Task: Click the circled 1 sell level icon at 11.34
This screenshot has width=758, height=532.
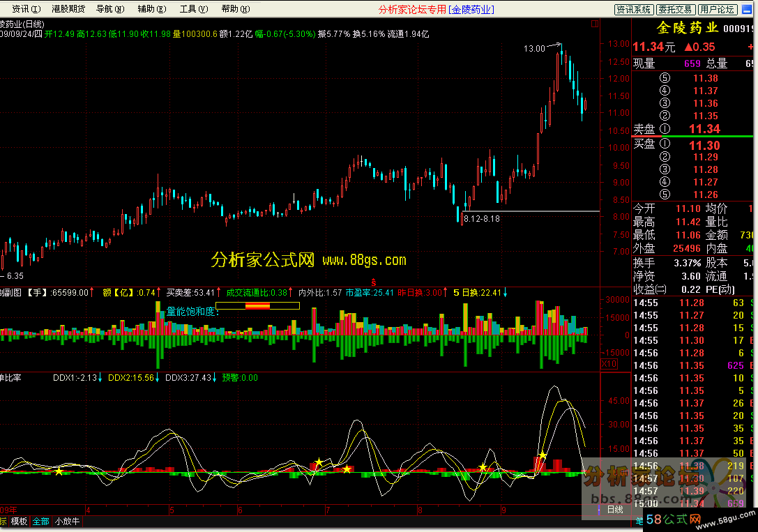Action: [x=665, y=129]
